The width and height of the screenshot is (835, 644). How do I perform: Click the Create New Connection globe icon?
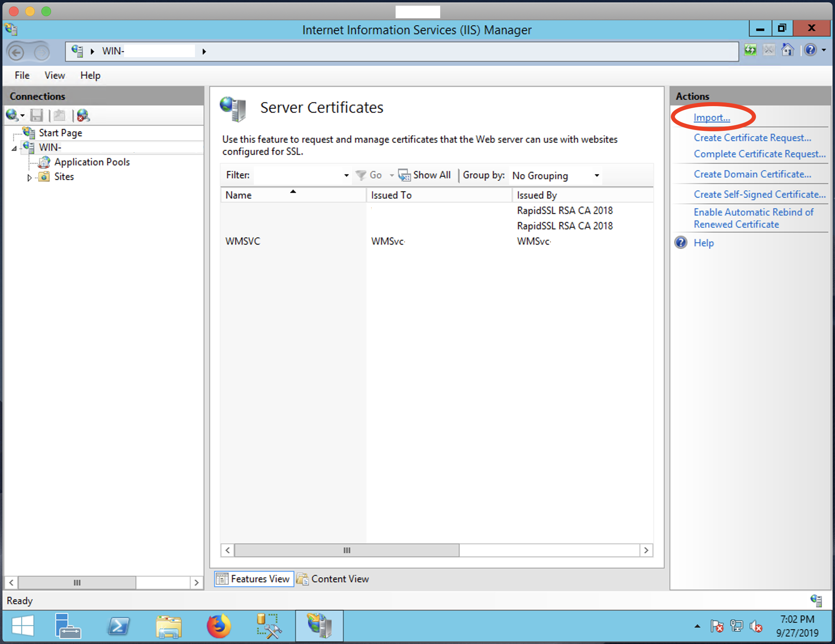12,115
